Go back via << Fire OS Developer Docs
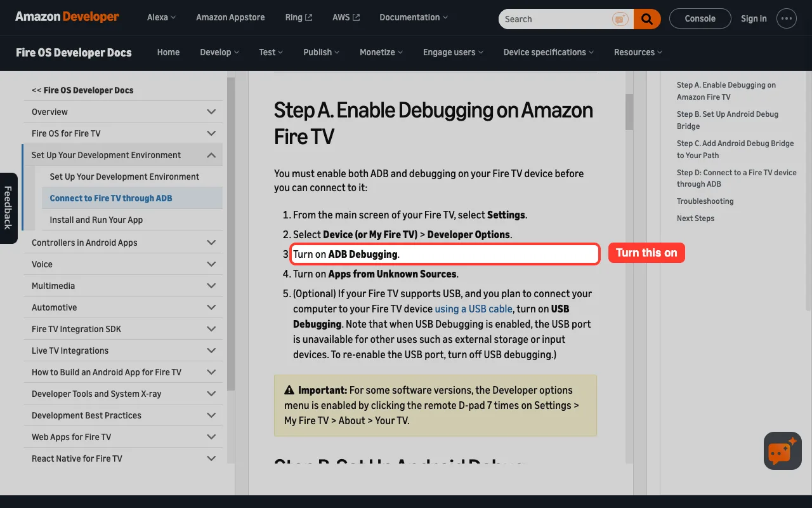 [x=82, y=90]
